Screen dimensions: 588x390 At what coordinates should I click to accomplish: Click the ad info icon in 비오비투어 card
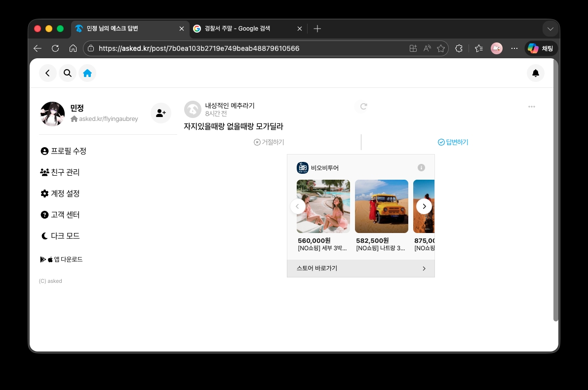click(421, 168)
